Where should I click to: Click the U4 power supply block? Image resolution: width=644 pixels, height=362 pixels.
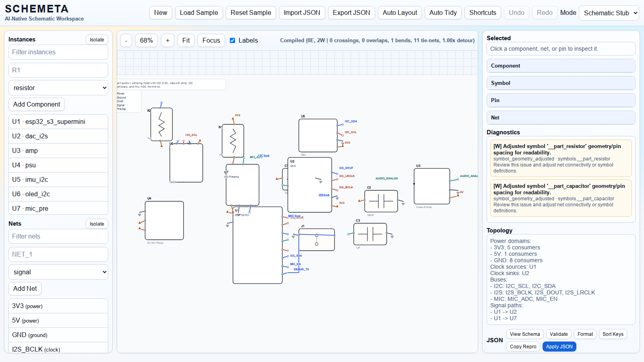point(164,220)
